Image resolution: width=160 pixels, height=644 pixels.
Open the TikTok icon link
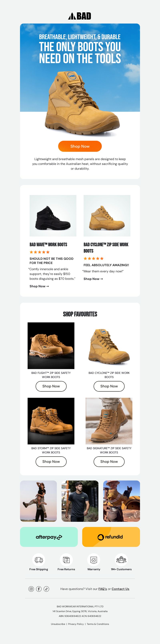(46, 589)
